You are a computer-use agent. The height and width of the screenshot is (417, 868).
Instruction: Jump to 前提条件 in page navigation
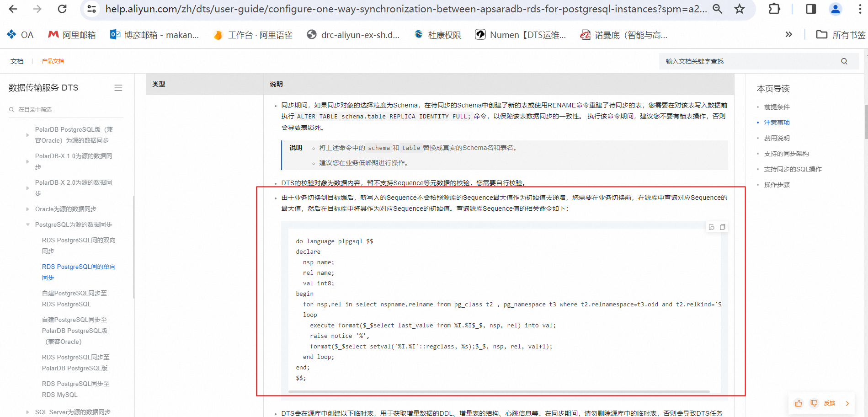777,107
